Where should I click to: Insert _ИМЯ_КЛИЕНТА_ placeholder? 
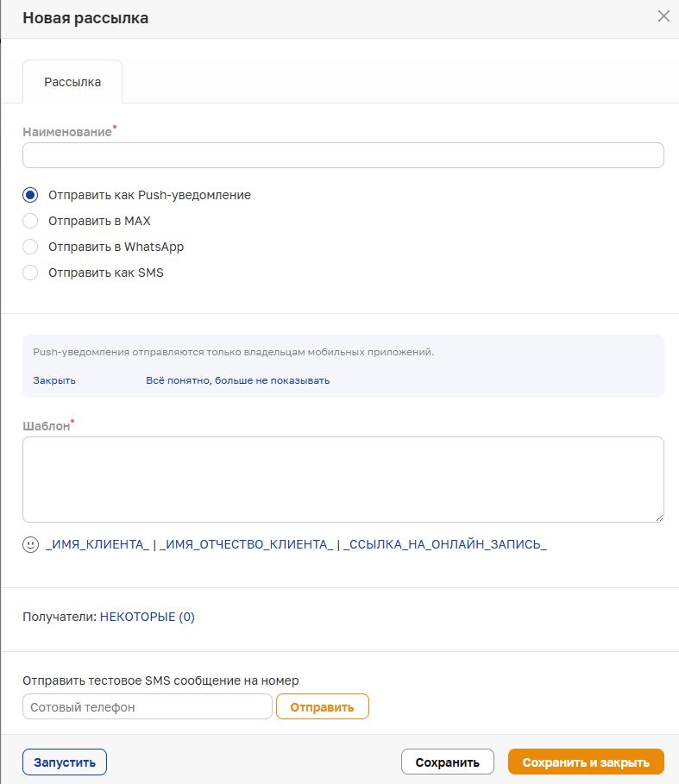pos(97,544)
